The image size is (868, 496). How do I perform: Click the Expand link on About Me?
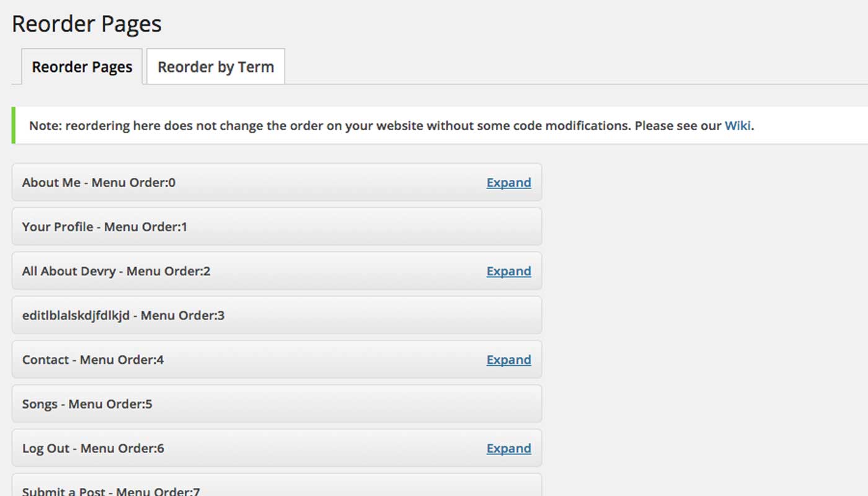coord(508,182)
